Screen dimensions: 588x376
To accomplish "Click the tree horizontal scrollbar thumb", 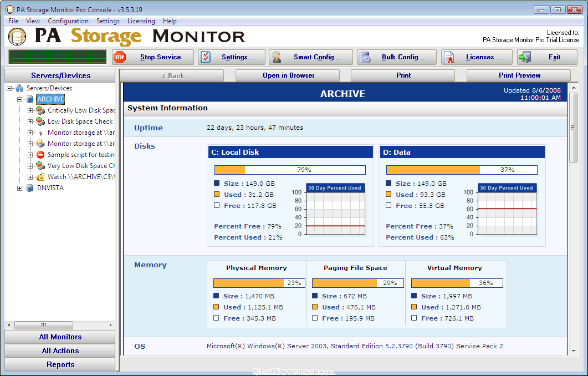I will click(43, 325).
